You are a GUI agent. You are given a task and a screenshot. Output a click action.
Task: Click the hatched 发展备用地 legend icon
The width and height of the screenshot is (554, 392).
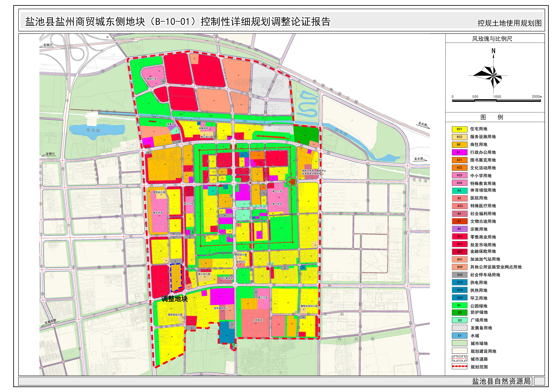click(x=459, y=328)
